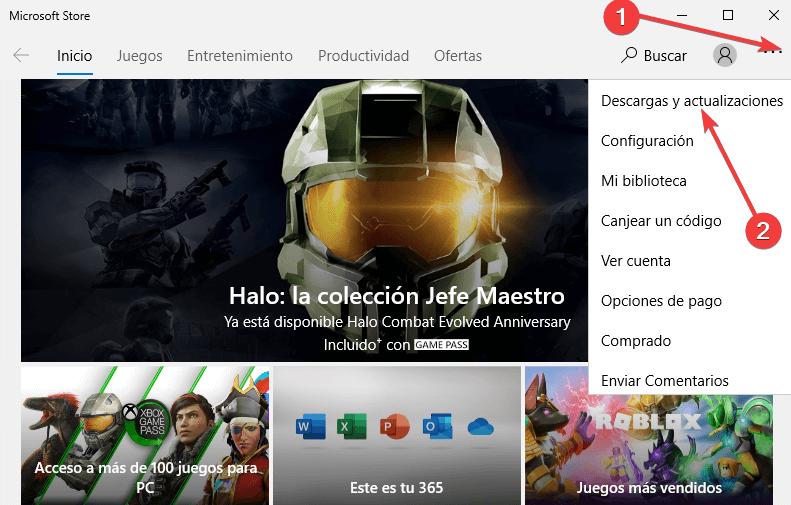
Task: Open the user account profile icon
Action: pos(725,55)
